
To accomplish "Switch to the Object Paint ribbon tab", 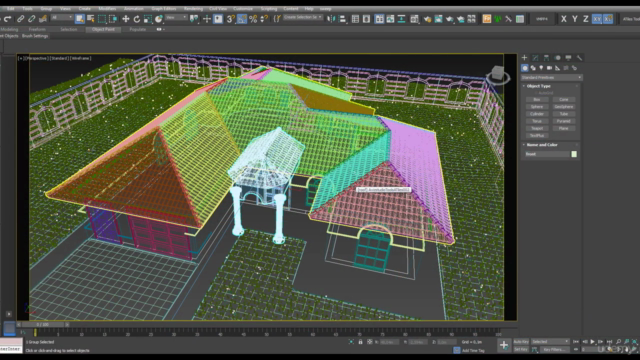I will [x=103, y=29].
